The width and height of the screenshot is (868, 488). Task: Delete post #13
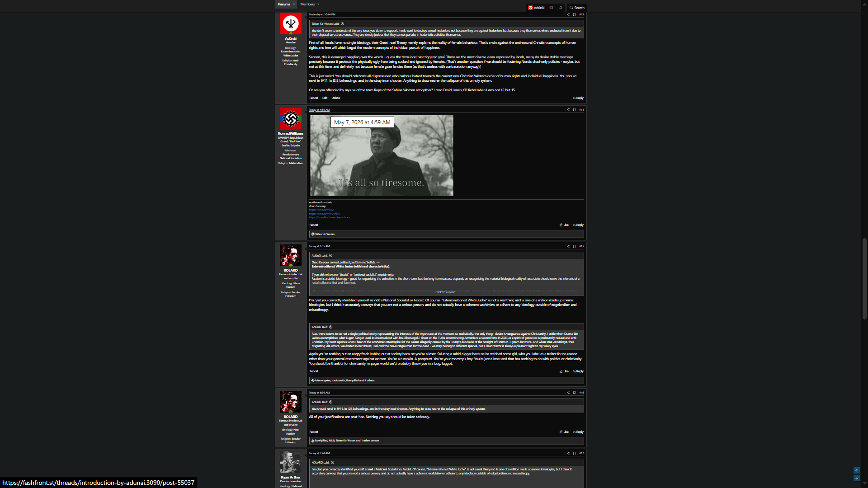pyautogui.click(x=335, y=98)
